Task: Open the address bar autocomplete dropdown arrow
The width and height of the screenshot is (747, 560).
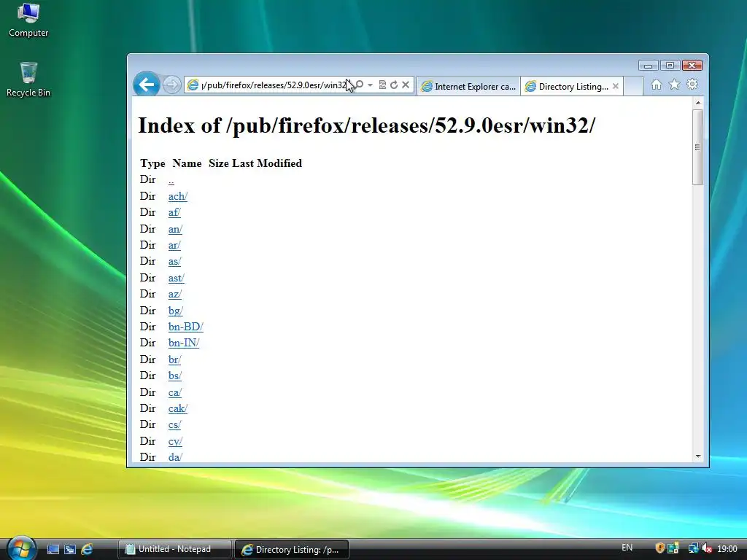Action: pyautogui.click(x=370, y=85)
